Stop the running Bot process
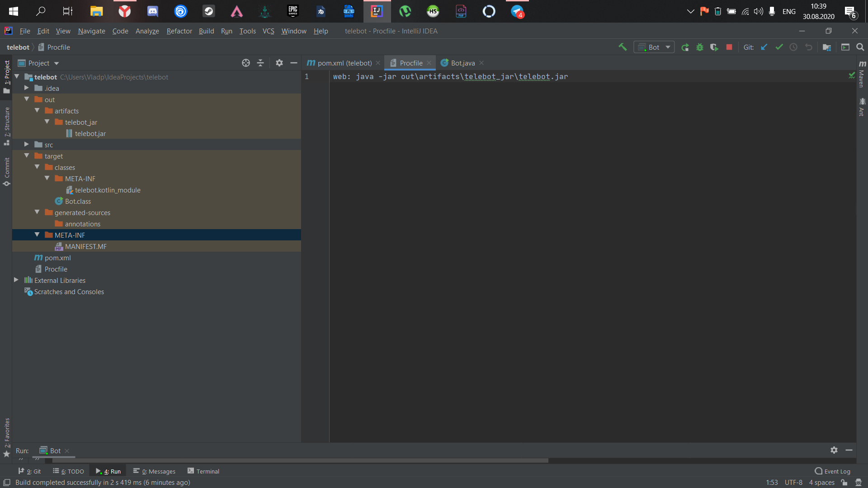Image resolution: width=868 pixels, height=488 pixels. 729,47
